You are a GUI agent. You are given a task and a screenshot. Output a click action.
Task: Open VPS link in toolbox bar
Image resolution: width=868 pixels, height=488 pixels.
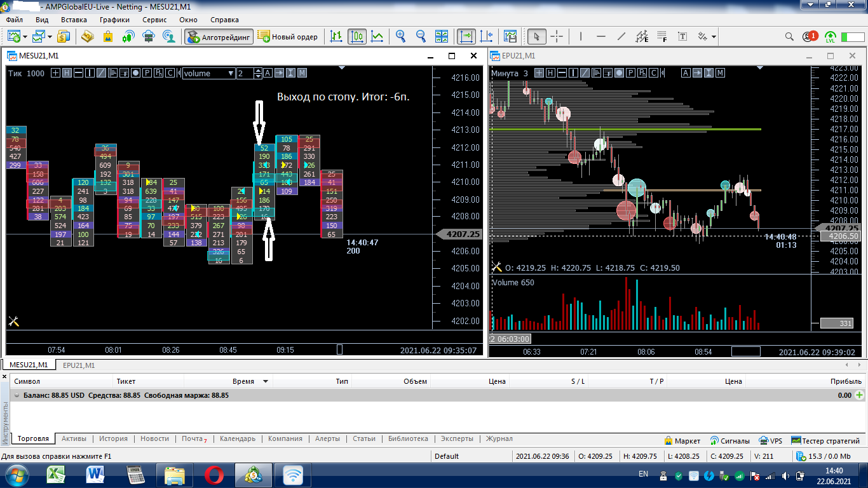pos(771,440)
